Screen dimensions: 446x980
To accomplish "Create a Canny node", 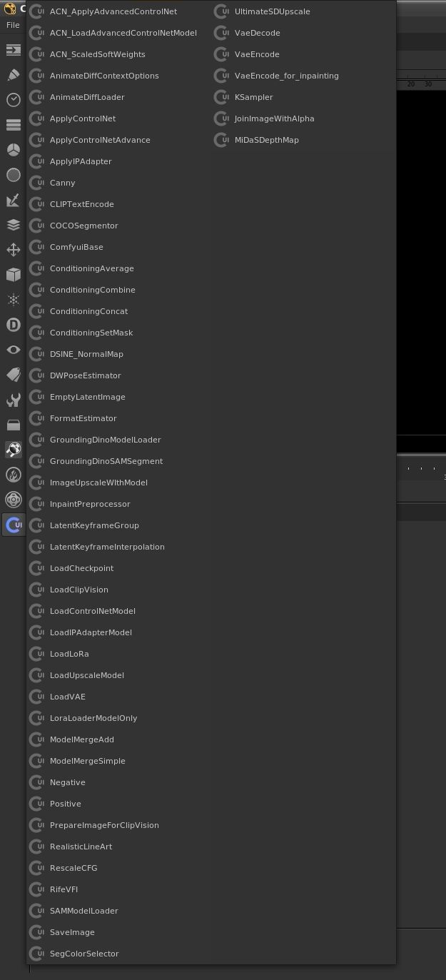I will click(x=62, y=183).
